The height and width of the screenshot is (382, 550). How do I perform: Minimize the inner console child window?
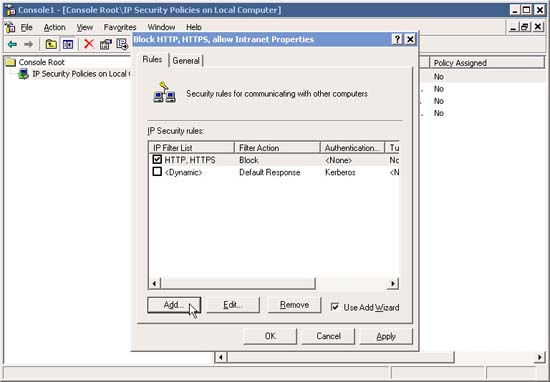513,27
